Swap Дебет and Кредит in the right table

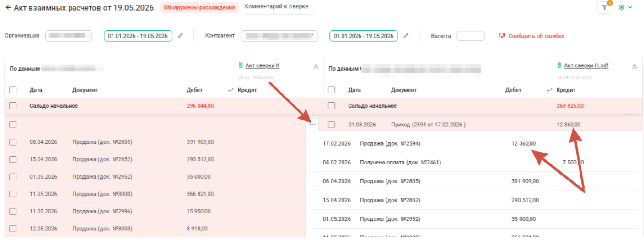549,90
